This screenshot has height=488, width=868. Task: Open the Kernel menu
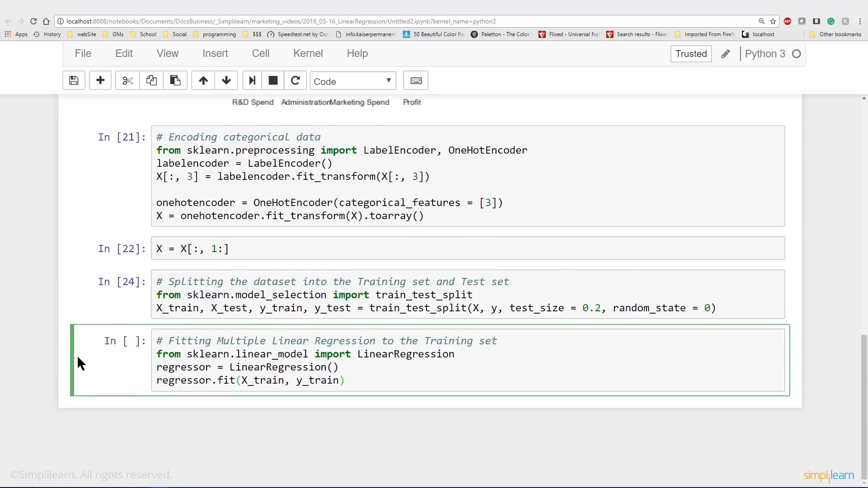coord(308,53)
